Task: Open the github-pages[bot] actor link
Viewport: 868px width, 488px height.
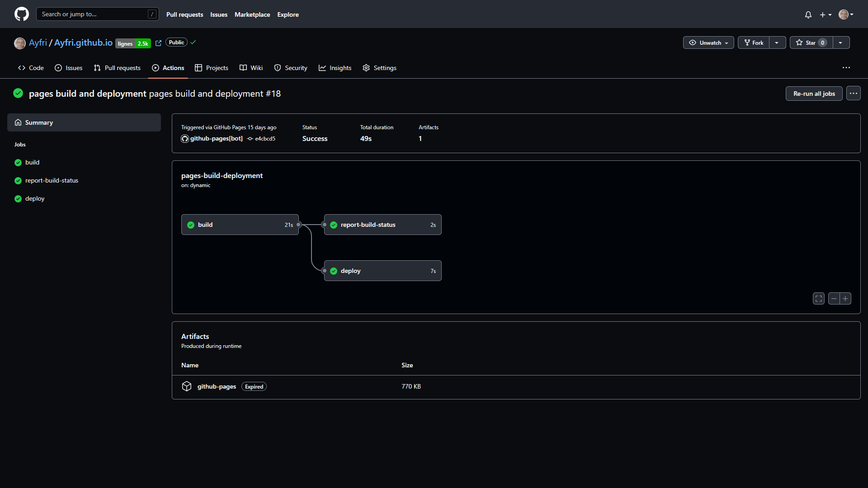Action: coord(216,139)
